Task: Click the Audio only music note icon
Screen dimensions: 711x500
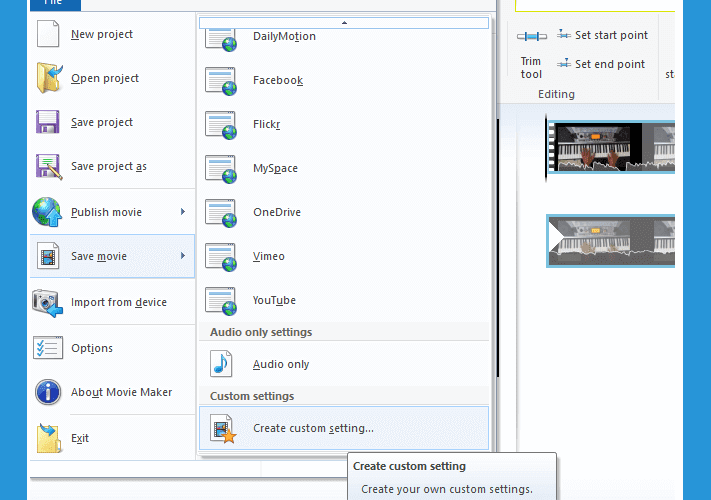Action: tap(221, 364)
